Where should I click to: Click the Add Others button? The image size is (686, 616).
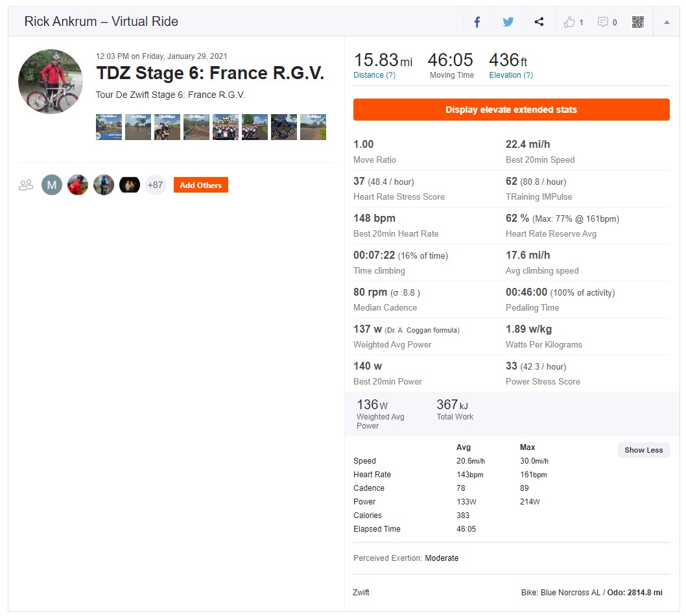tap(200, 185)
